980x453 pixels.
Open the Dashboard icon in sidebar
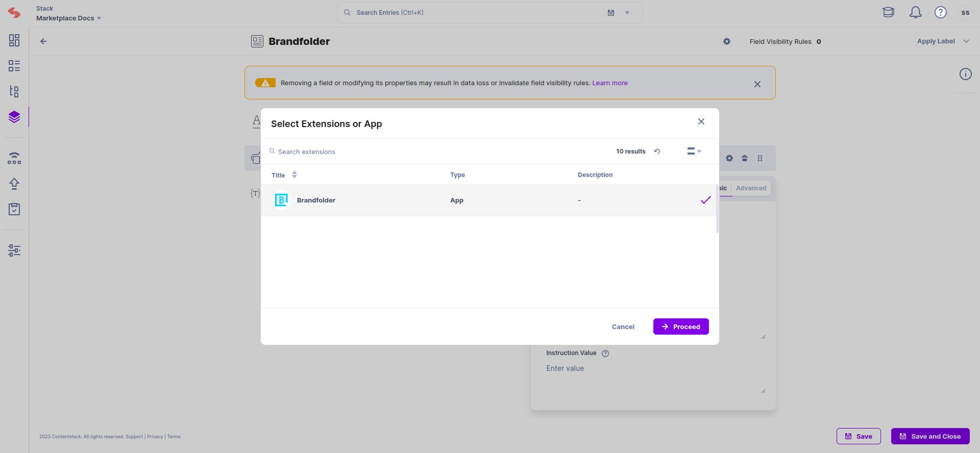click(x=14, y=40)
